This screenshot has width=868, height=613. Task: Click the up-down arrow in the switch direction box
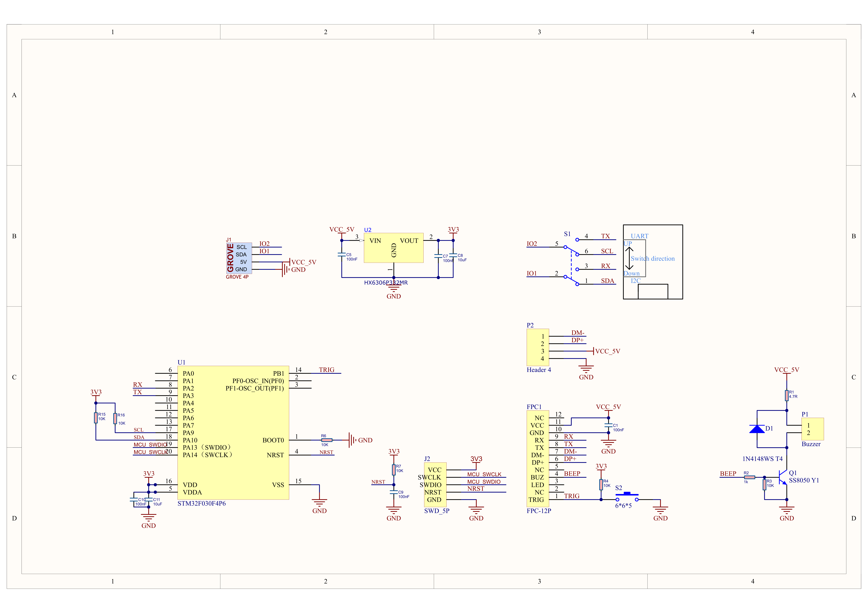tap(629, 258)
